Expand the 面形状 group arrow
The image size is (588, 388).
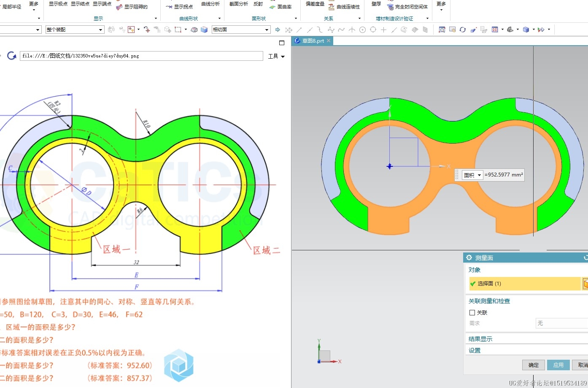[296, 19]
